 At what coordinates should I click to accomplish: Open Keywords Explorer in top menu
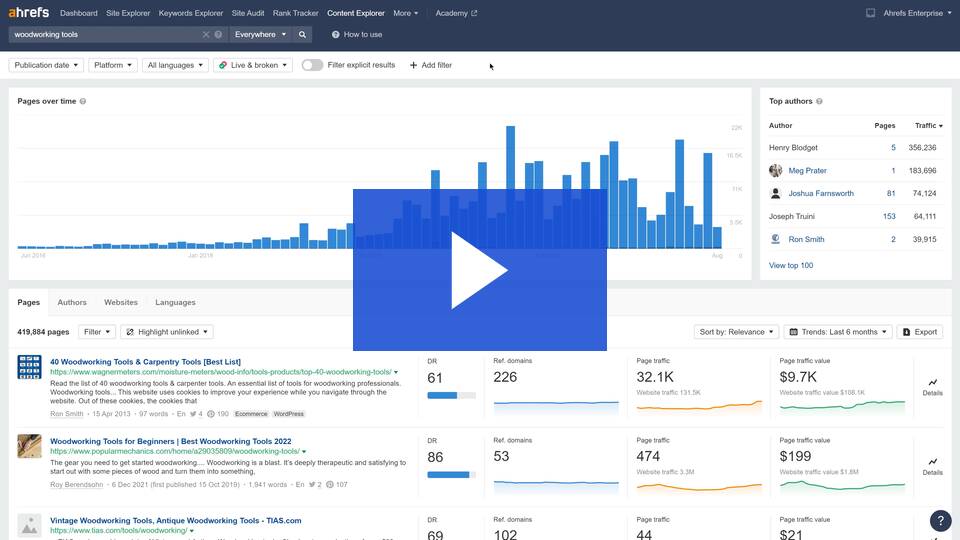point(190,13)
